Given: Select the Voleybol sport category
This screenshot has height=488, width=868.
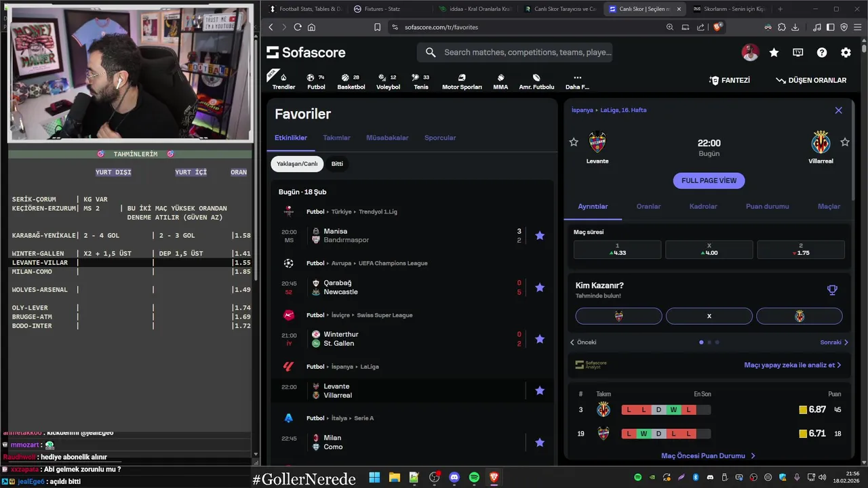Looking at the screenshot, I should coord(388,81).
